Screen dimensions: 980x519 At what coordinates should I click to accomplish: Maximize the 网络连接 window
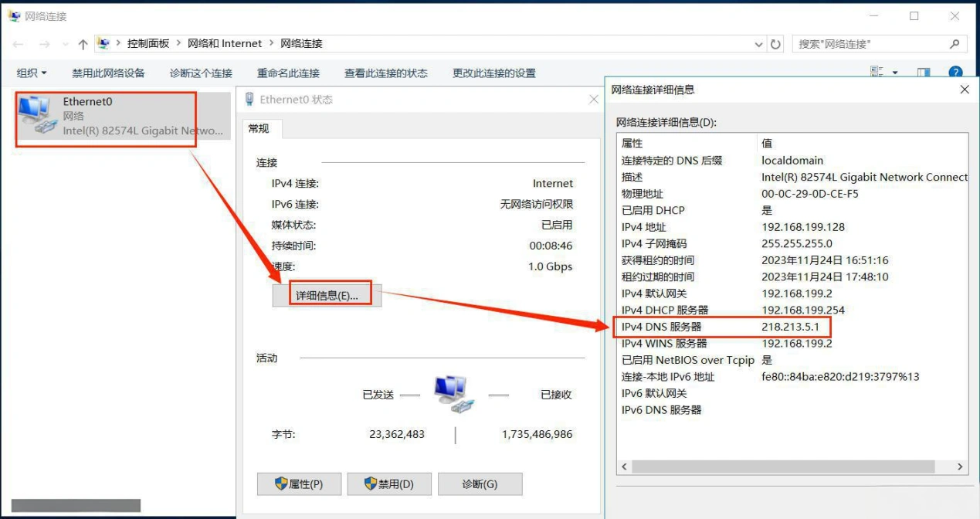tap(914, 16)
